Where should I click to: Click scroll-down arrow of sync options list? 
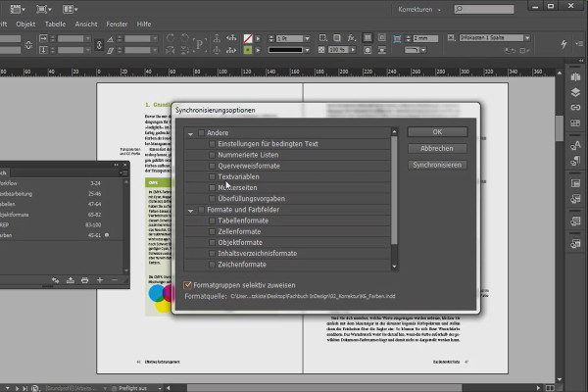(394, 267)
